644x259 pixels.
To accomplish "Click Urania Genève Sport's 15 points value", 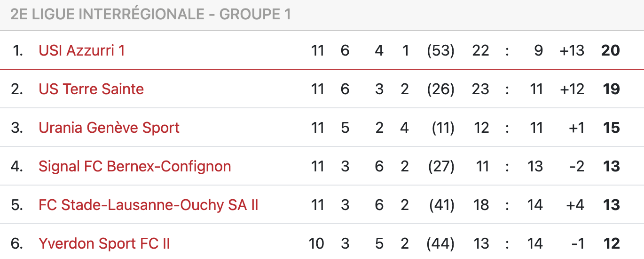I will 611,128.
